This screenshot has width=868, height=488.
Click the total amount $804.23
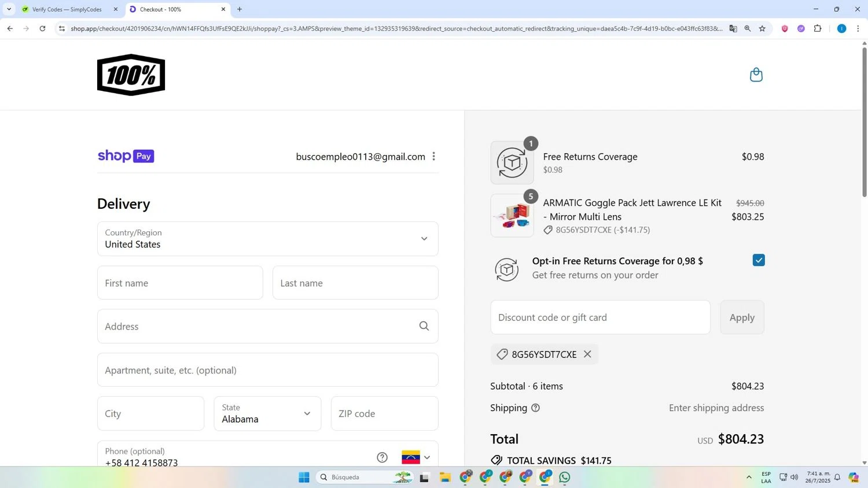coord(741,439)
